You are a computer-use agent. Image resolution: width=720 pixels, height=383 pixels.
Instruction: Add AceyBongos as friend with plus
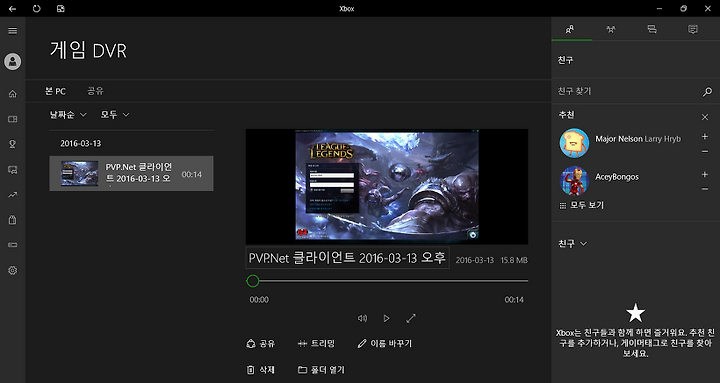(705, 174)
